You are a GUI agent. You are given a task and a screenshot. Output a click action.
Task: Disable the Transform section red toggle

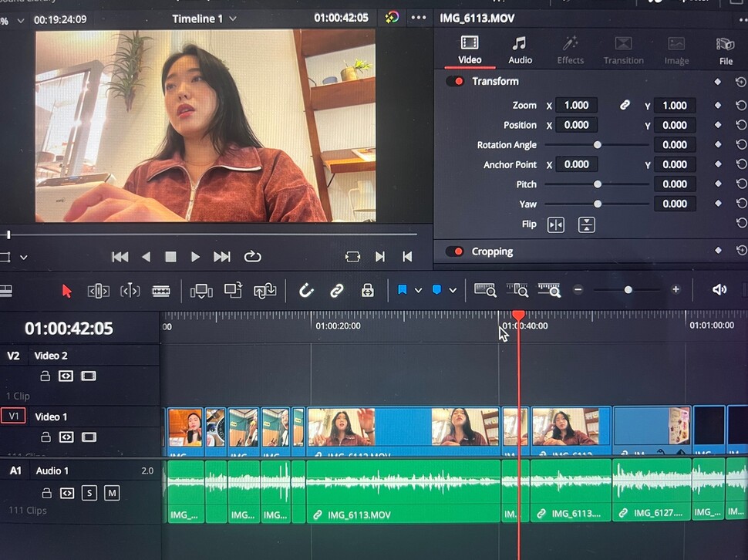(x=455, y=82)
